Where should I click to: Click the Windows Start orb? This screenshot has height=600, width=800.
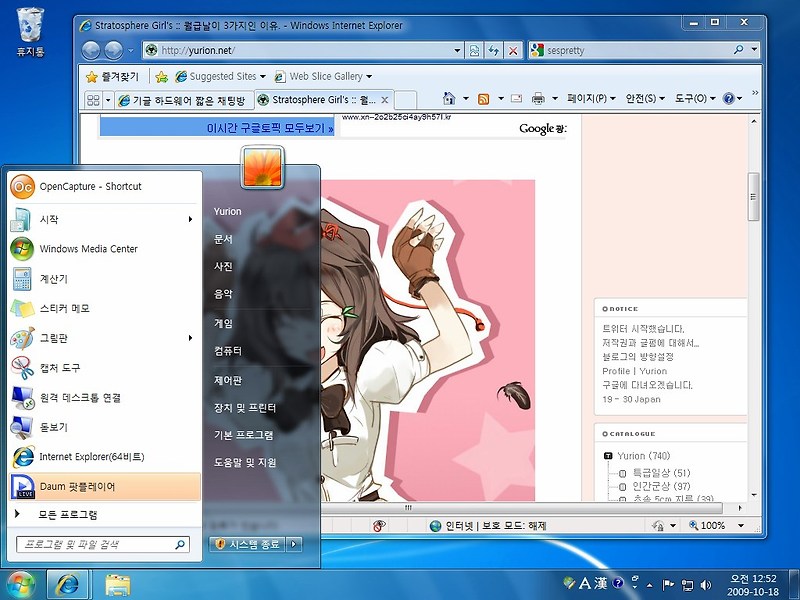(21, 585)
